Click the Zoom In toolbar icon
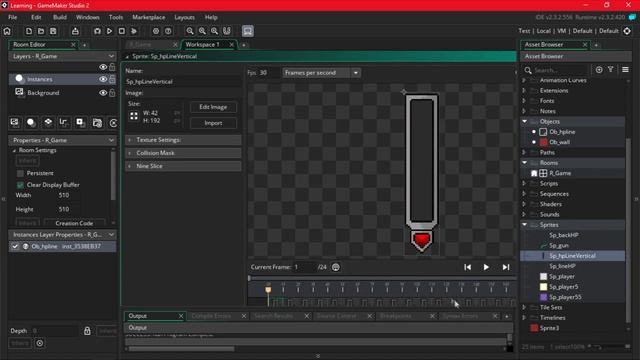640x360 pixels. tap(214, 31)
